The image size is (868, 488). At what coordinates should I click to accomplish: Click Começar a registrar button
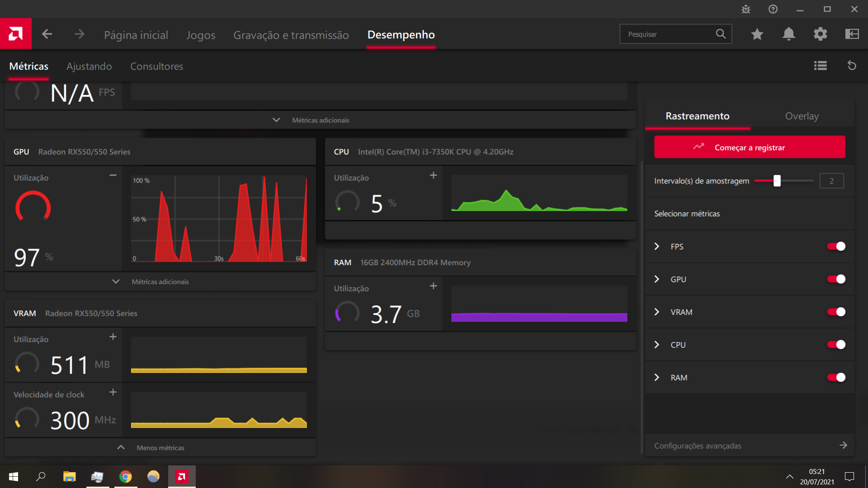pos(750,147)
